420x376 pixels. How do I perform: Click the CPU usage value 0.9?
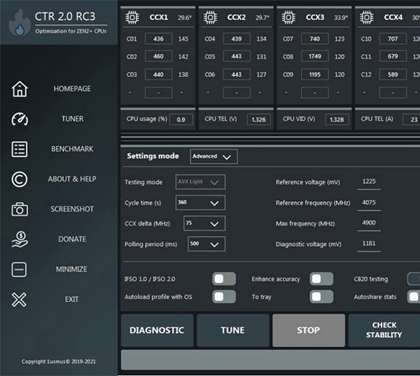(181, 120)
